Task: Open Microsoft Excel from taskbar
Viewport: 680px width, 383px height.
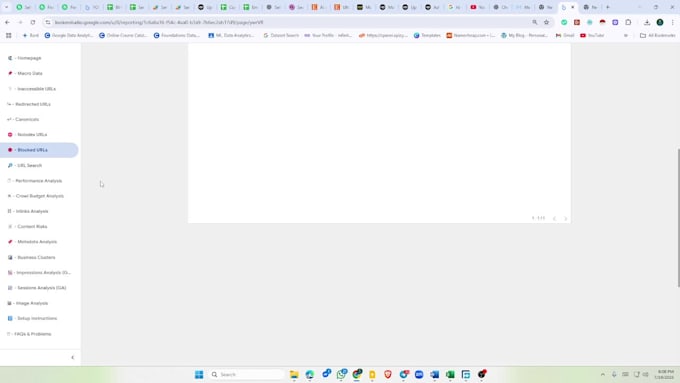Action: pos(450,374)
